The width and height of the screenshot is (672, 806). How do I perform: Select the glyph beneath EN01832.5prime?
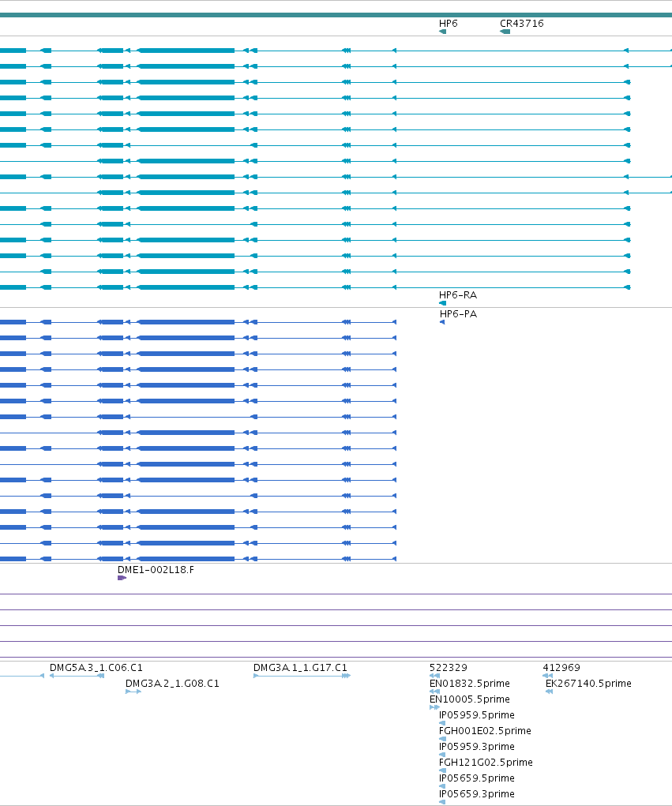coord(434,692)
